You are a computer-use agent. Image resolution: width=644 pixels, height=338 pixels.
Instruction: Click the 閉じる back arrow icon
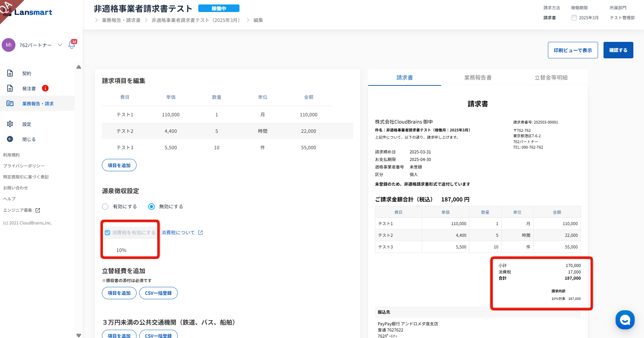click(10, 139)
